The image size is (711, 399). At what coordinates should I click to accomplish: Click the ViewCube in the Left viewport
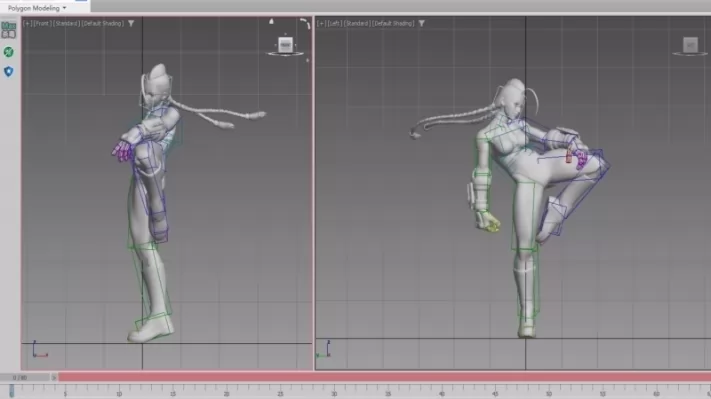690,45
